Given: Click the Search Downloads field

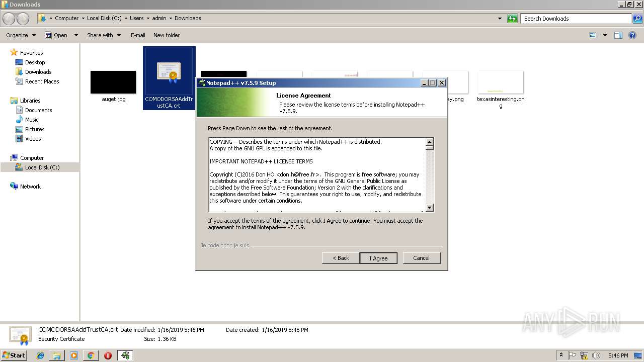Looking at the screenshot, I should [577, 19].
